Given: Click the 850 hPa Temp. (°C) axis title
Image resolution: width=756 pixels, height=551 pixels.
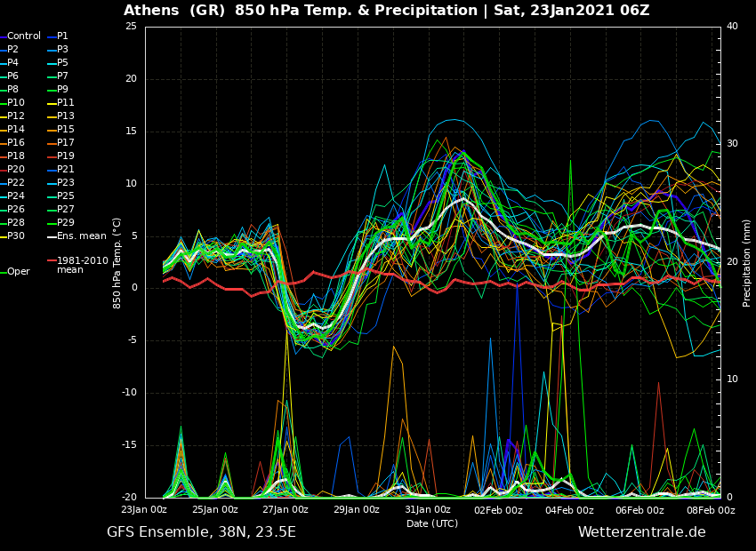Looking at the screenshot, I should pos(117,262).
